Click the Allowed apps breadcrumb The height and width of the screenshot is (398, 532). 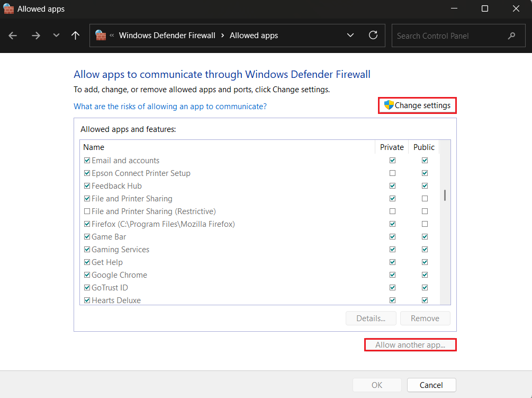point(254,36)
